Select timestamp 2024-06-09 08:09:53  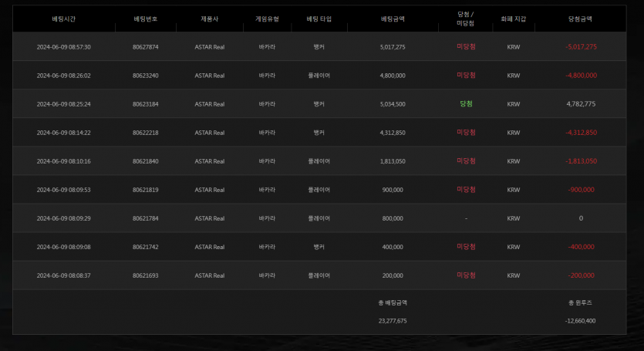(64, 190)
